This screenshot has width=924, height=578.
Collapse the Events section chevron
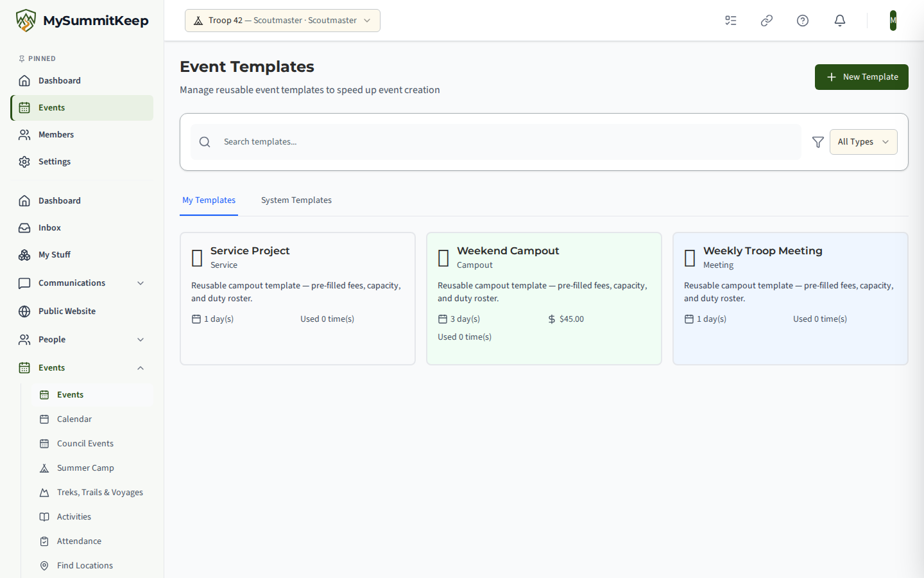(141, 368)
